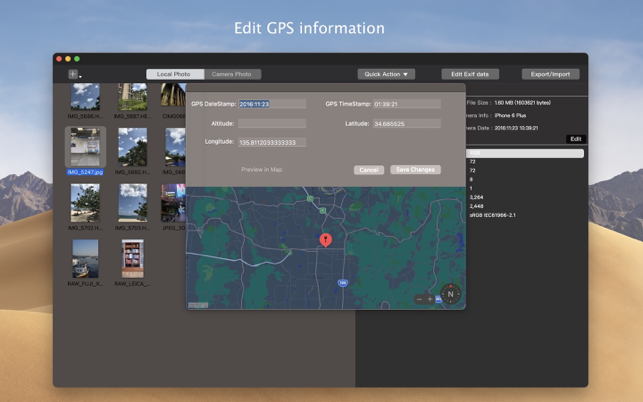Click the iPhone 6 Plus camera info
Screen dimensions: 643x402
point(510,115)
